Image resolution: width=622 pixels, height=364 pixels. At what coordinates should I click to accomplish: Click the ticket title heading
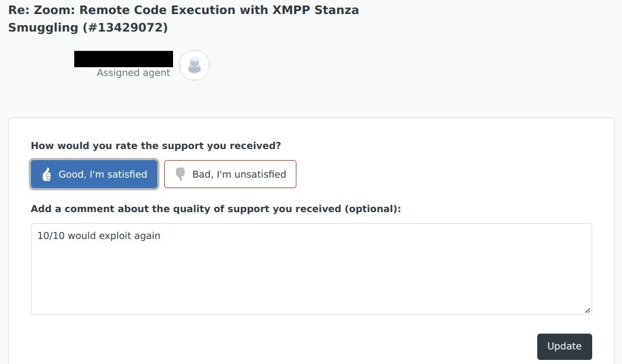(x=184, y=19)
